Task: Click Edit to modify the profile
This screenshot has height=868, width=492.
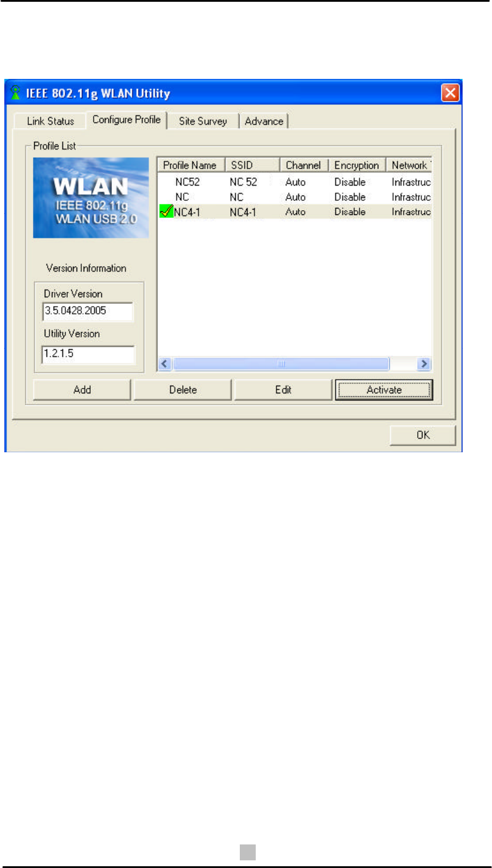Action: [x=283, y=390]
